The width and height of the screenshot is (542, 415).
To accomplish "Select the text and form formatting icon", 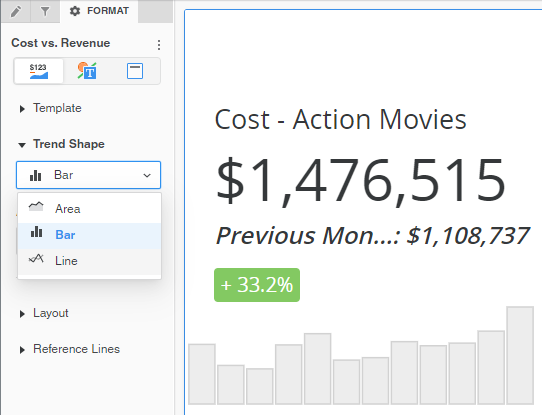I will click(87, 71).
